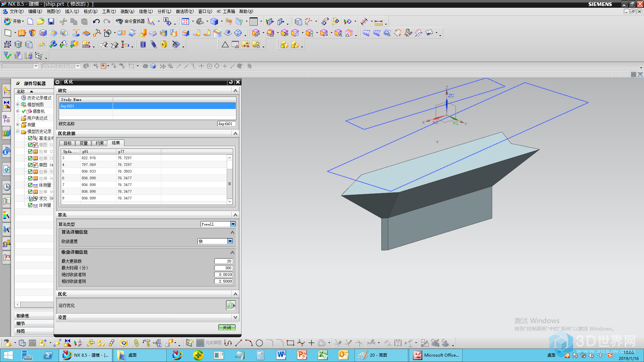
Task: Open the 文件(F) menu
Action: 16,11
